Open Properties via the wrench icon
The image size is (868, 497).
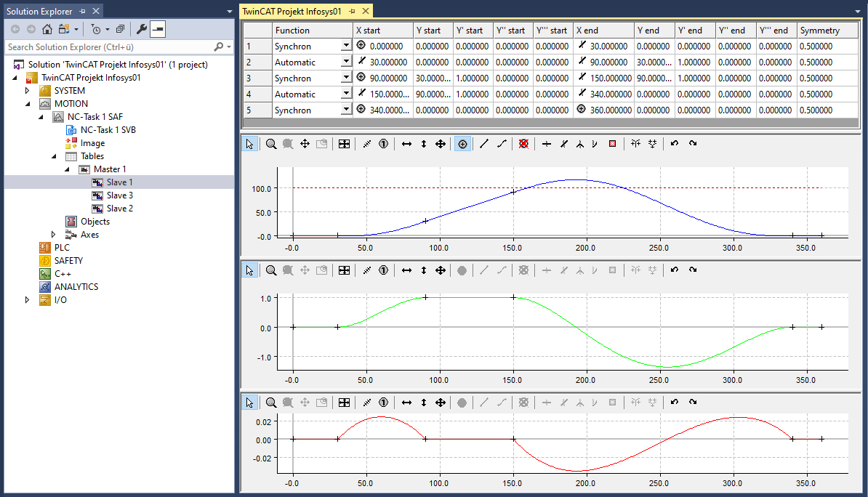point(141,29)
